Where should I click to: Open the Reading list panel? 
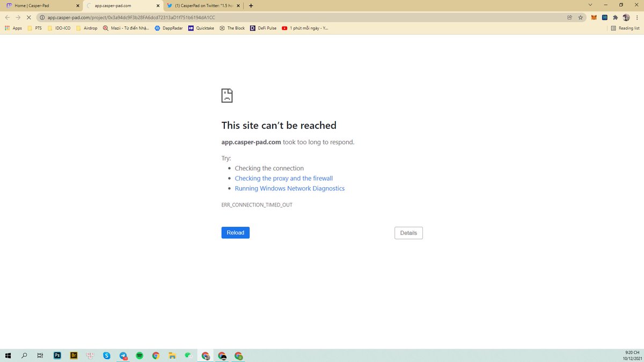(x=625, y=28)
